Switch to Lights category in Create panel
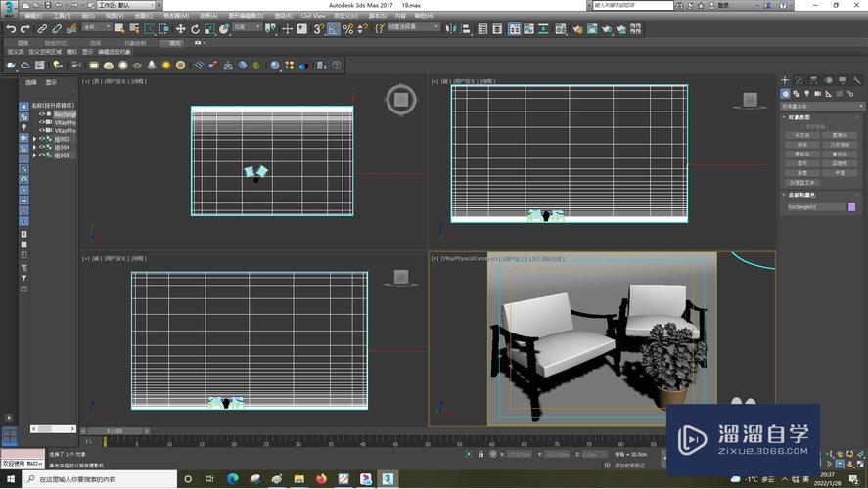 coord(809,94)
